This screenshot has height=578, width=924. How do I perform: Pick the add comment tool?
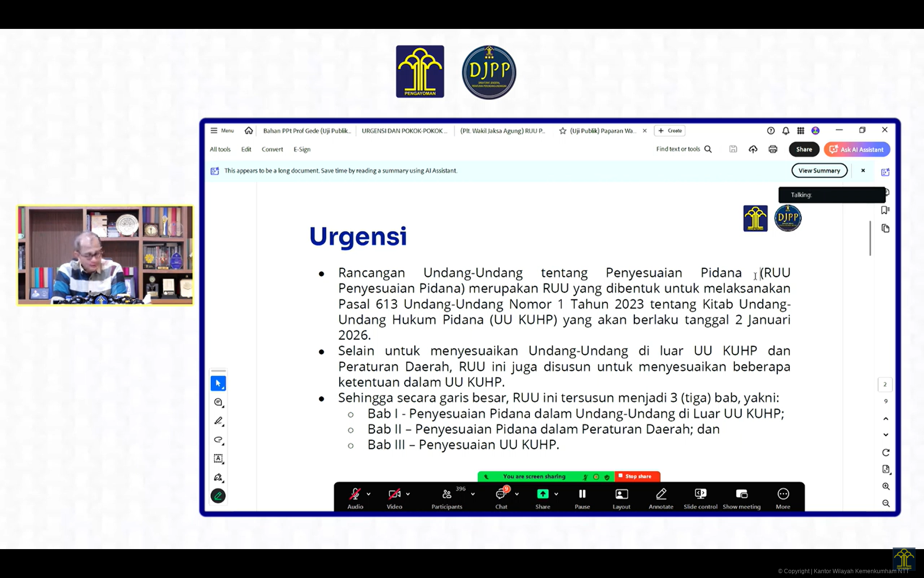[x=218, y=402]
